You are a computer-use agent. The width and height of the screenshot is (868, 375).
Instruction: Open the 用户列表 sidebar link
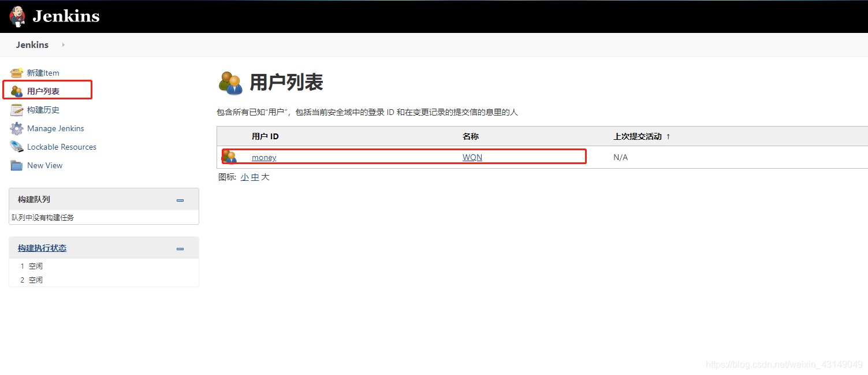point(43,91)
